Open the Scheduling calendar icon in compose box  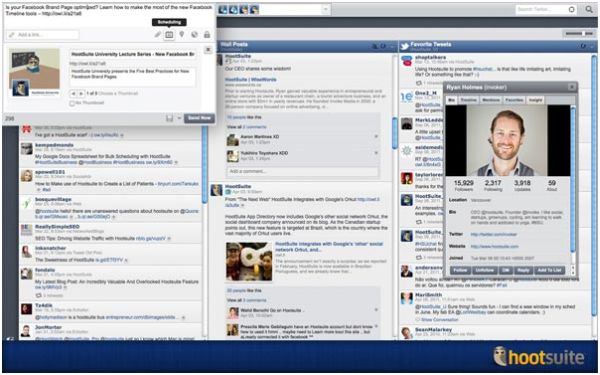(169, 35)
